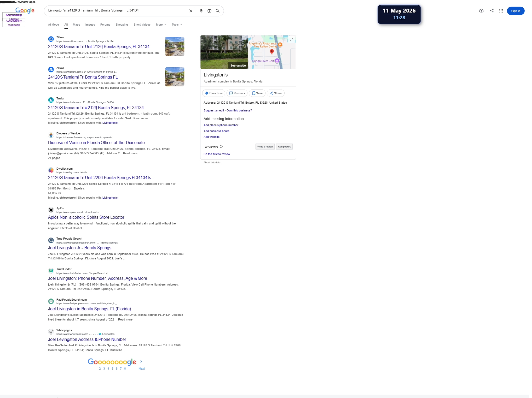This screenshot has height=398, width=532.
Task: Open the Google apps grid icon
Action: tap(501, 11)
